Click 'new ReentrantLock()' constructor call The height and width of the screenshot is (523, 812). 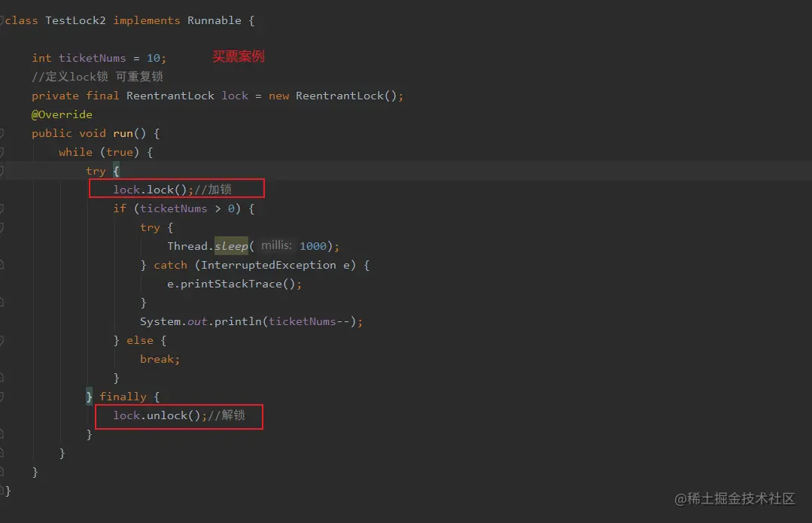336,96
